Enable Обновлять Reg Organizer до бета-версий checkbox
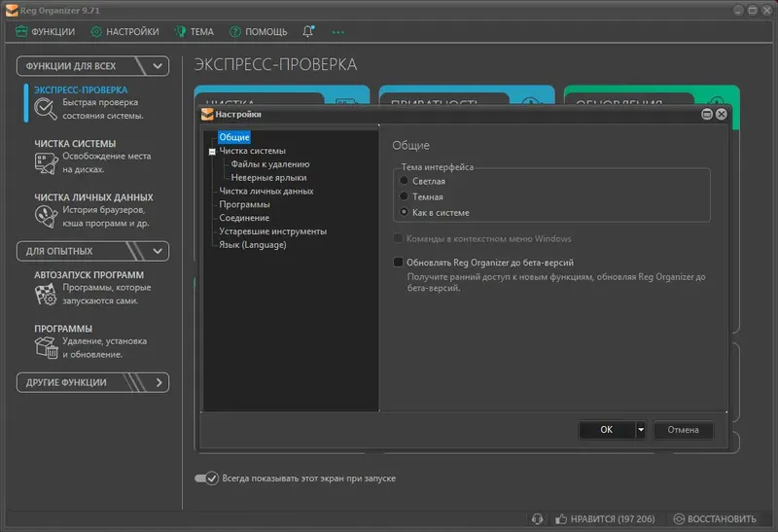Viewport: 778px width, 532px height. click(398, 262)
